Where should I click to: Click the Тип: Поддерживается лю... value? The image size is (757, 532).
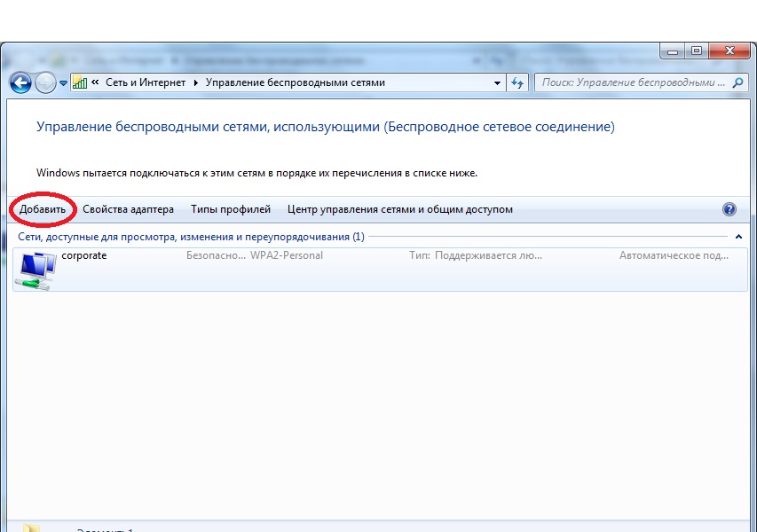[x=476, y=255]
